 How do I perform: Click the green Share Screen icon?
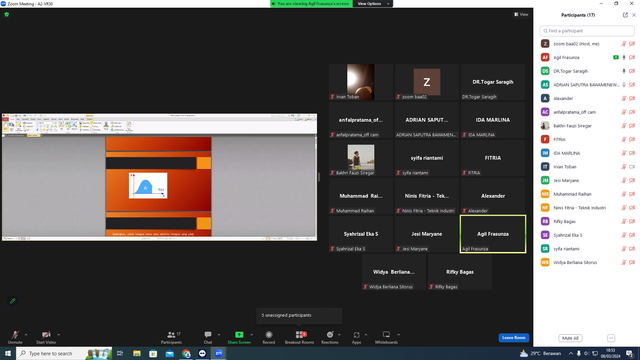239,335
